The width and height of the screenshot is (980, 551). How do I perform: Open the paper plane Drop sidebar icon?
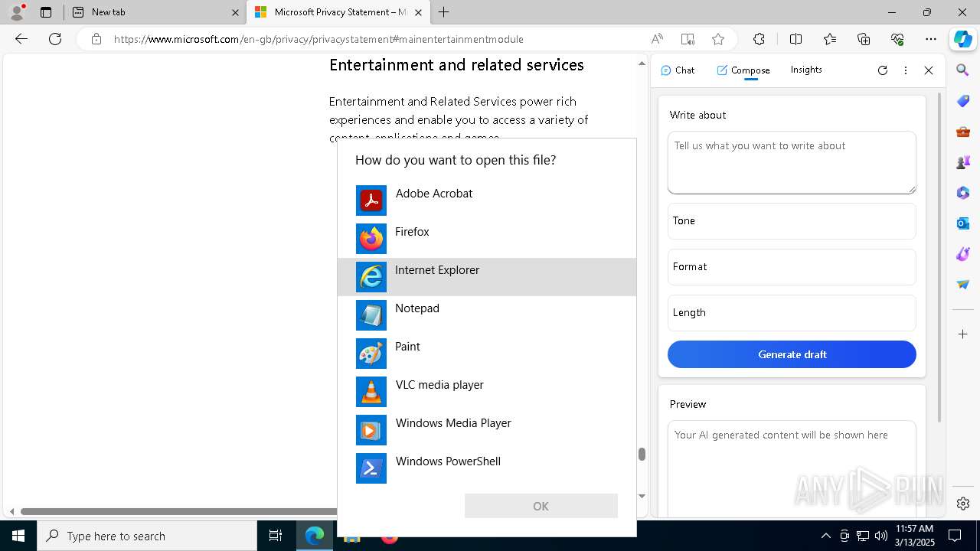963,285
